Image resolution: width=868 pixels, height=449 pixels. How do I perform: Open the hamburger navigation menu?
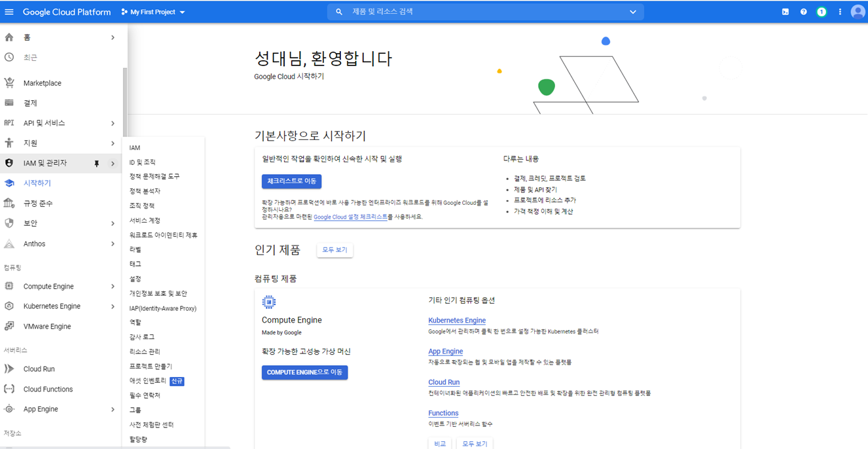pyautogui.click(x=9, y=12)
